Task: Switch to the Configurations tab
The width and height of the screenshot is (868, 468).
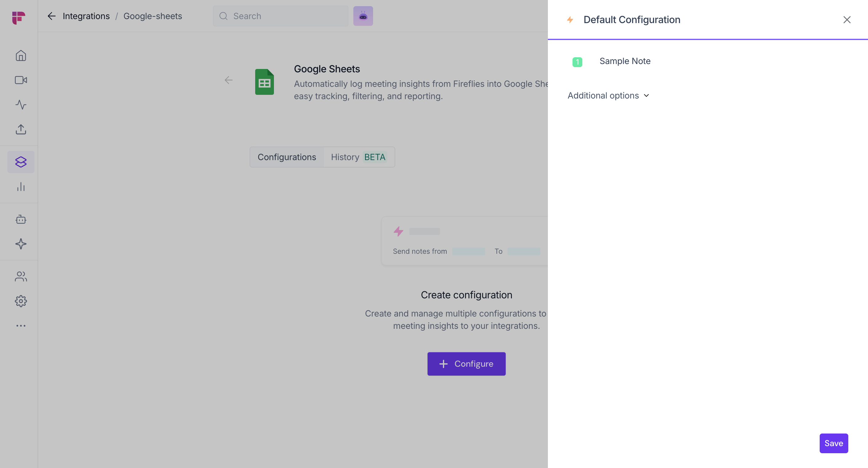Action: click(287, 157)
